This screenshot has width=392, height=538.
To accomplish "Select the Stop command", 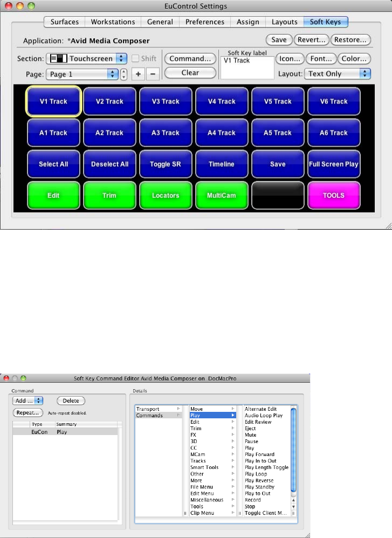I will click(250, 506).
